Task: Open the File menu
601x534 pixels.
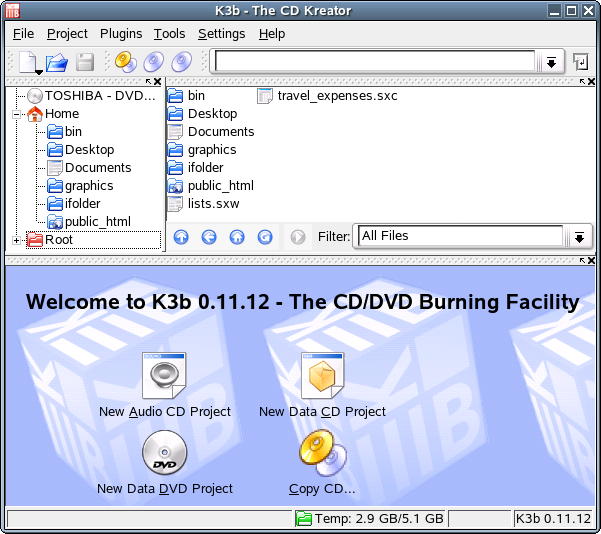Action: click(x=23, y=34)
